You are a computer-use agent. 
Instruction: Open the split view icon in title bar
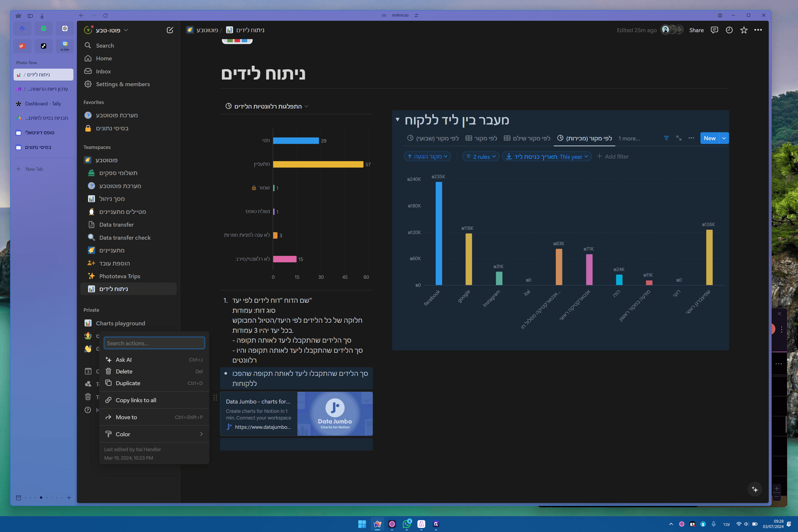pyautogui.click(x=720, y=15)
